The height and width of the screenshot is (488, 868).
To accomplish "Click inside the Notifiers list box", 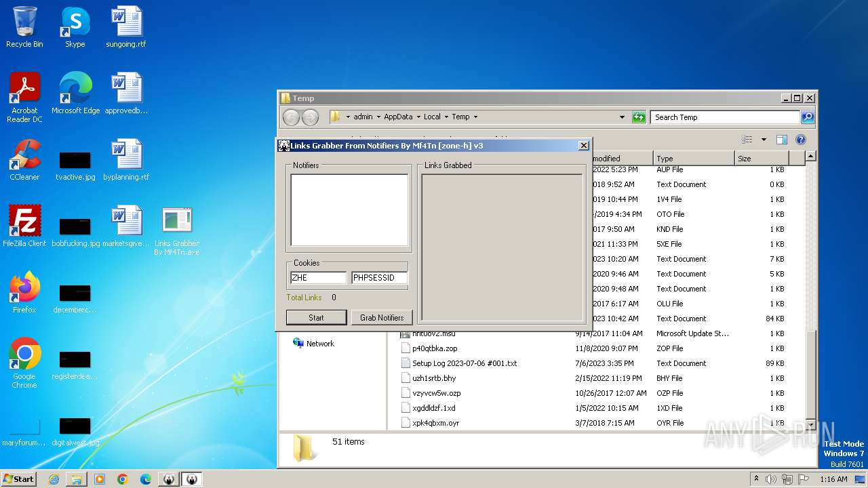I will coord(349,210).
